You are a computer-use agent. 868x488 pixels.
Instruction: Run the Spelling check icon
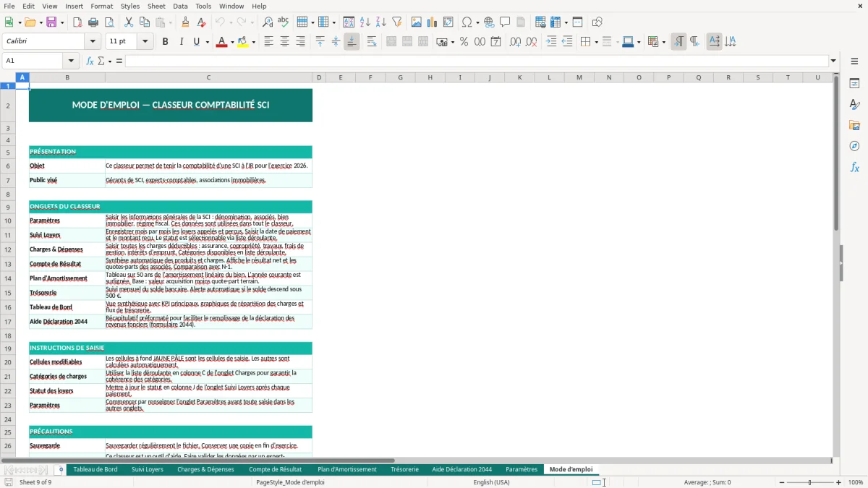pyautogui.click(x=284, y=22)
